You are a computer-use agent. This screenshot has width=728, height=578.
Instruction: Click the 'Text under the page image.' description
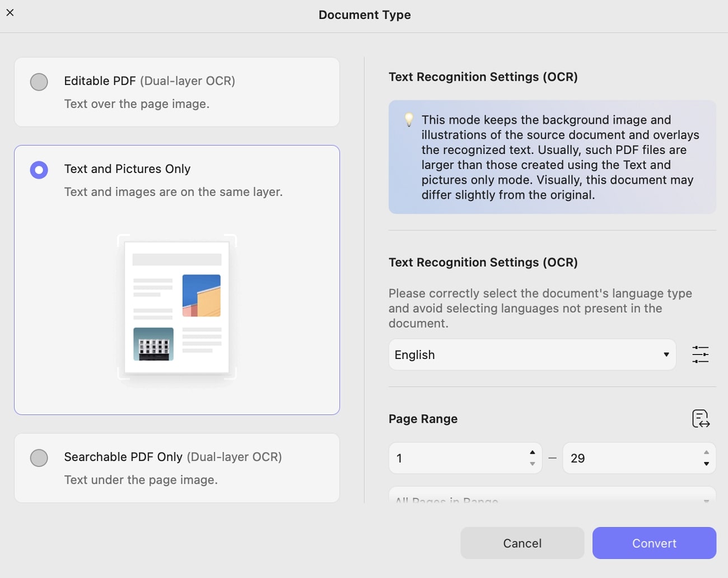click(141, 480)
